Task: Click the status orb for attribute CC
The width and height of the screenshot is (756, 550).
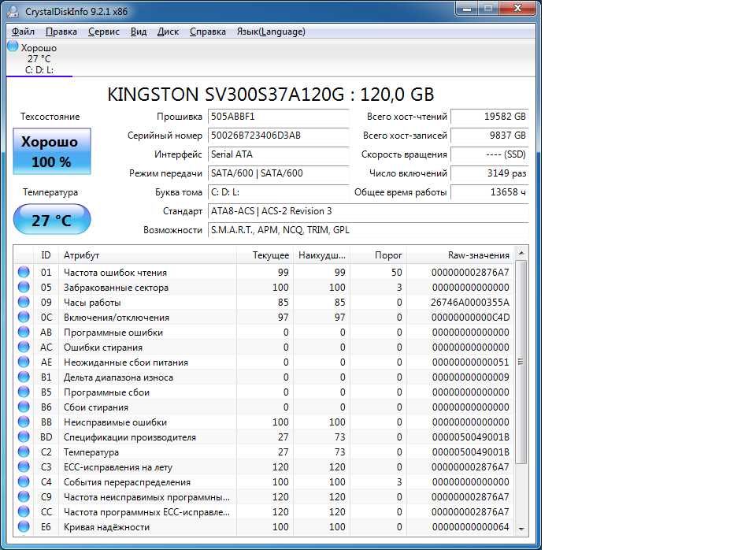Action: 24,511
